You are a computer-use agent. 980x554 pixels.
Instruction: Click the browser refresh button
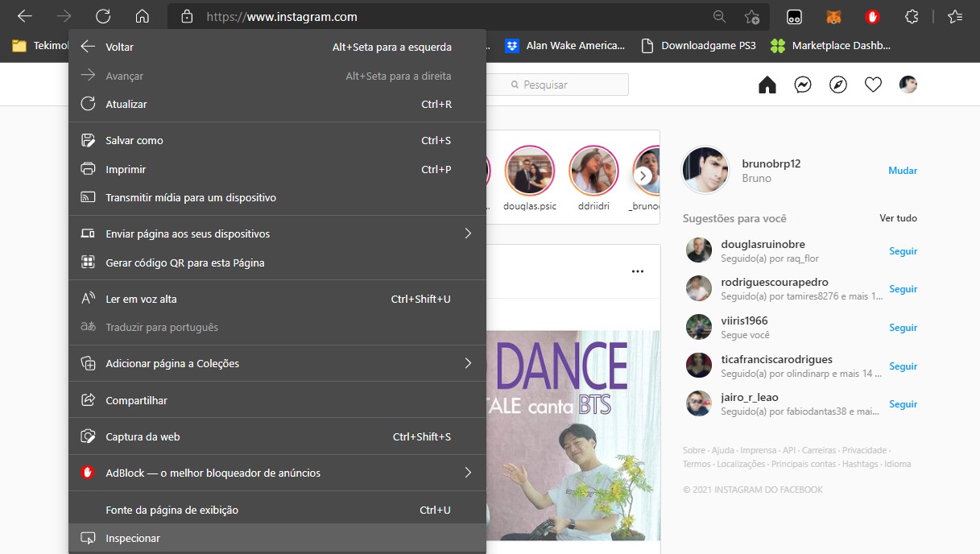103,16
